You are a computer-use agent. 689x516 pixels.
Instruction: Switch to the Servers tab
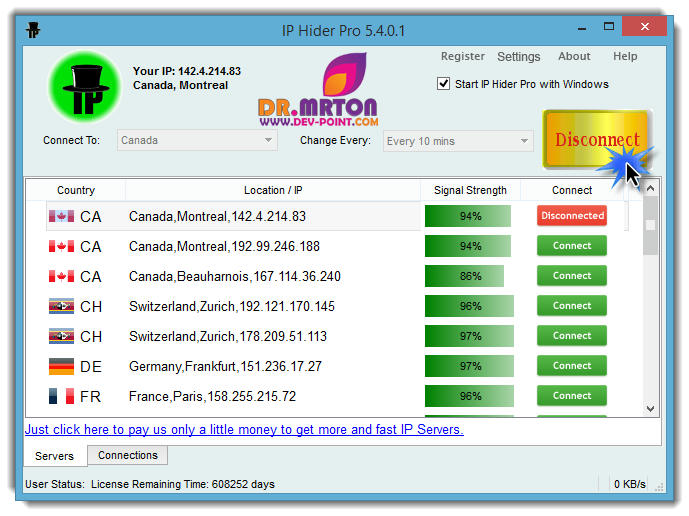[x=54, y=456]
